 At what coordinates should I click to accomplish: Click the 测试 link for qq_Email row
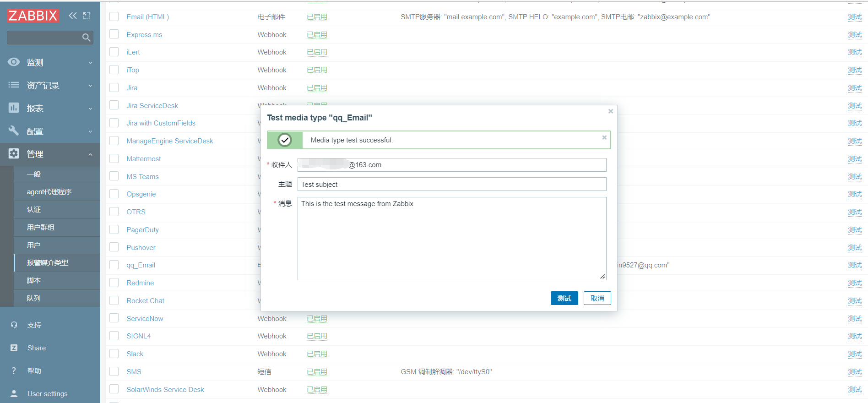click(x=855, y=265)
